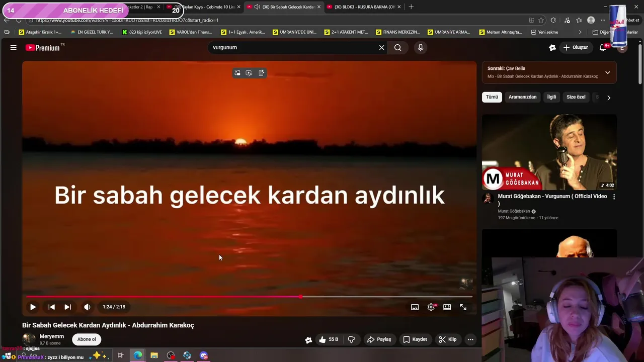Screen dimensions: 644x362
Task: Select the İlgili filter chip
Action: click(x=551, y=97)
